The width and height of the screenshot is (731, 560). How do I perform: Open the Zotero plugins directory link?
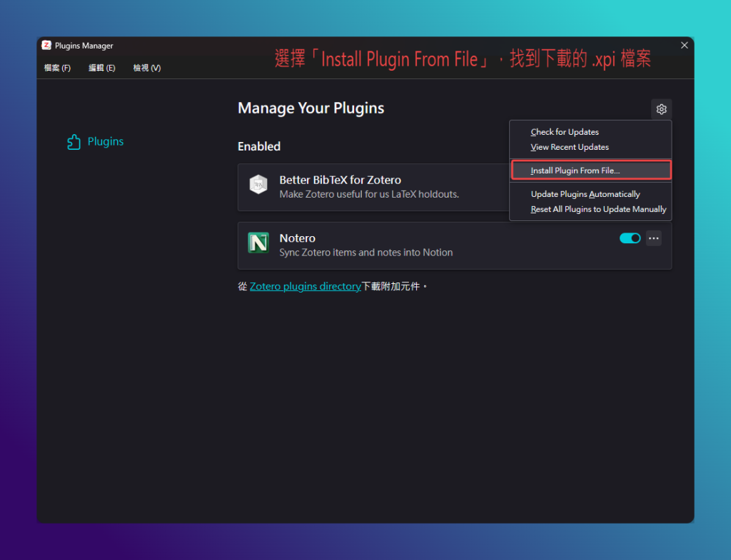[306, 286]
